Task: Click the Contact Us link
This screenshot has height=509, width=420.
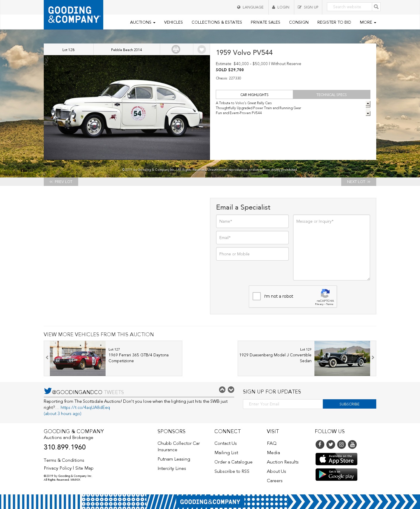Action: coord(225,443)
